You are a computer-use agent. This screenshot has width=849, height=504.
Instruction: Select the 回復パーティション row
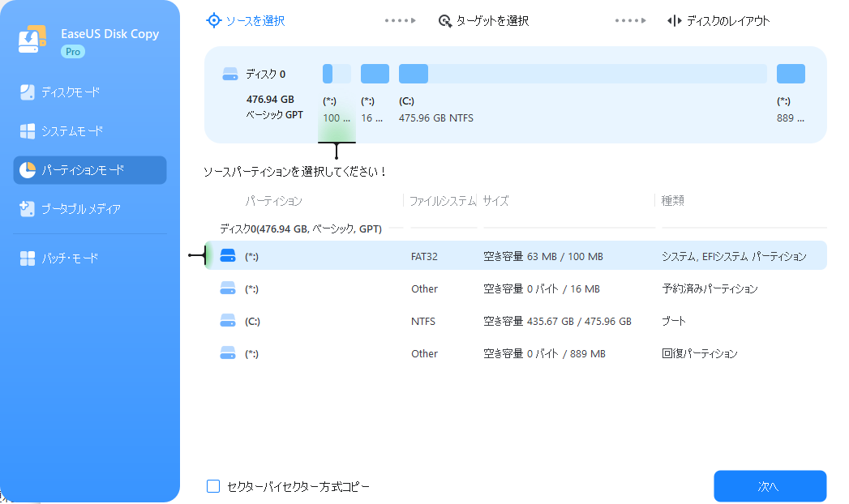click(x=516, y=353)
